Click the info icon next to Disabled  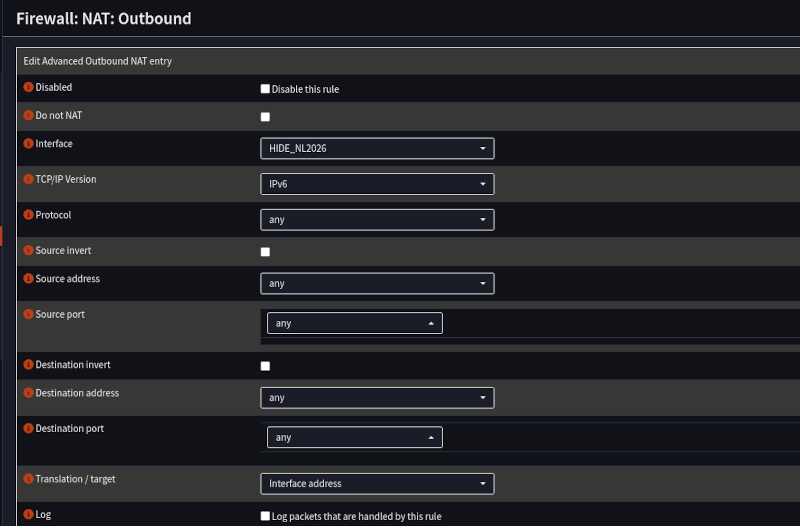pyautogui.click(x=28, y=88)
